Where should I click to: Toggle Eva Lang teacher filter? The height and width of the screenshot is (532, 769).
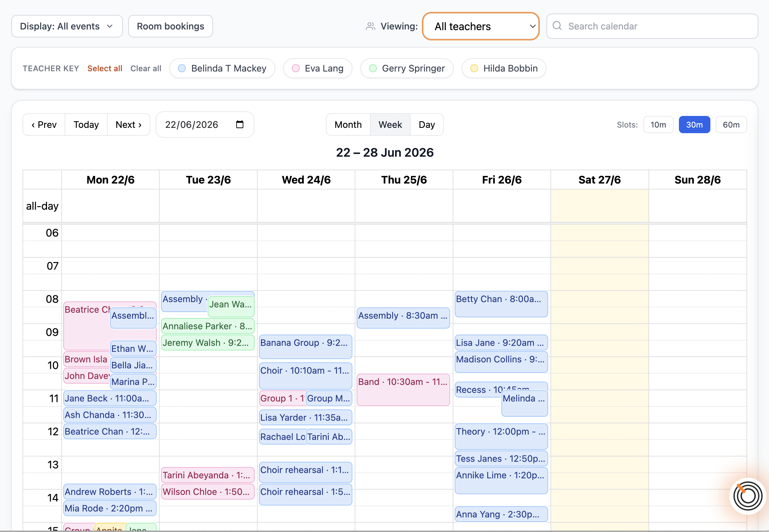(x=318, y=68)
